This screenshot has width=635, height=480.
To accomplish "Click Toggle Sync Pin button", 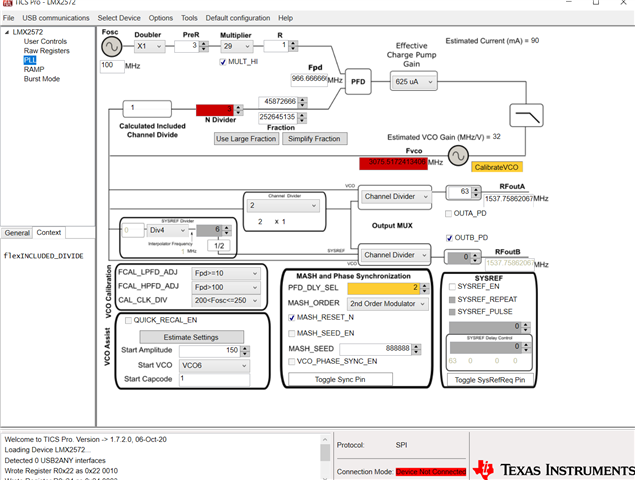I will pos(340,380).
